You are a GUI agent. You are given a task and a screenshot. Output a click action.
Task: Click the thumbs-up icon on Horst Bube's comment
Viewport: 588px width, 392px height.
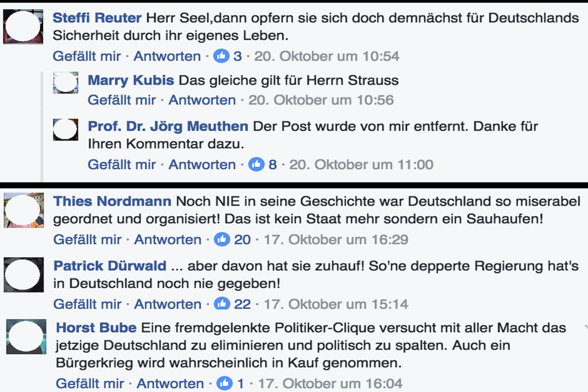click(224, 383)
